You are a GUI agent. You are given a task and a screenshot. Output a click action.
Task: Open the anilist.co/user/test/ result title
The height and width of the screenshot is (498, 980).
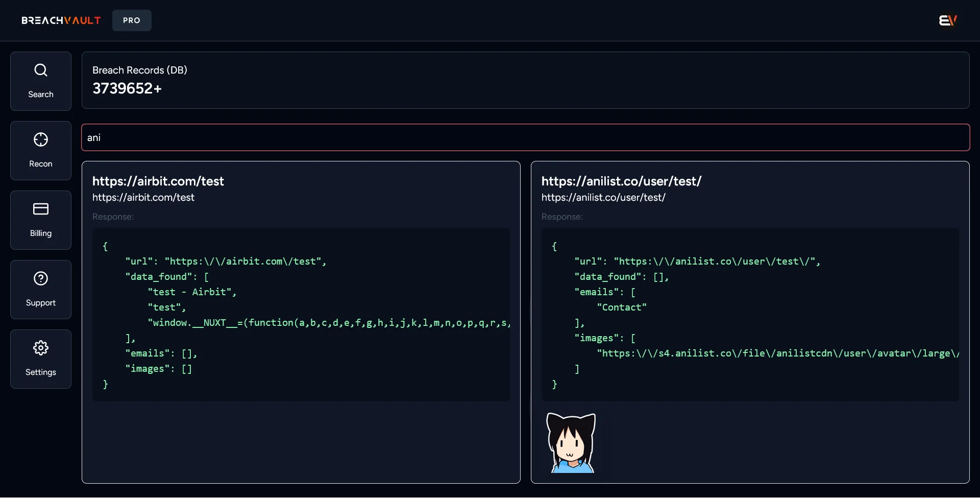(x=621, y=181)
